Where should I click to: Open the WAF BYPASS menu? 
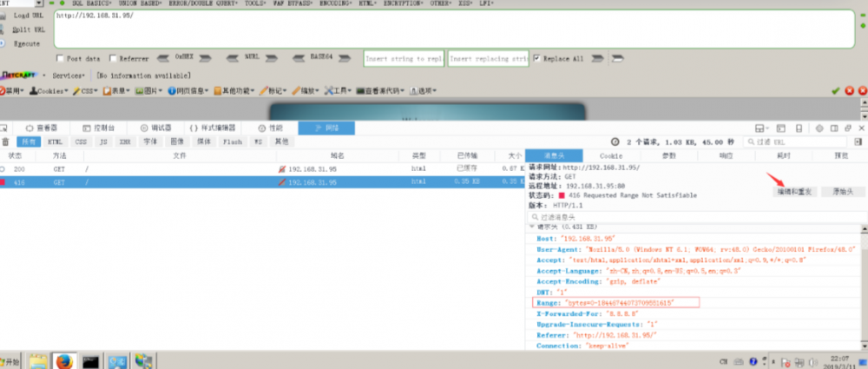pos(293,3)
